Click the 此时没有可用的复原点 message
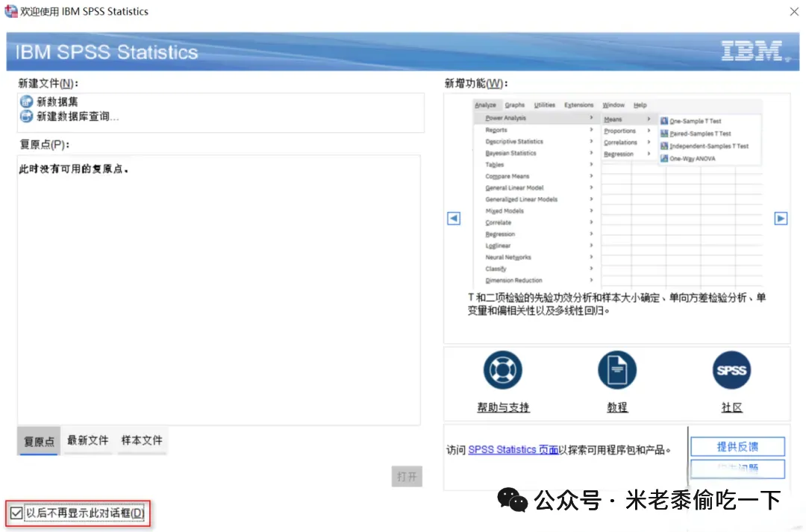This screenshot has width=806, height=532. pyautogui.click(x=73, y=169)
